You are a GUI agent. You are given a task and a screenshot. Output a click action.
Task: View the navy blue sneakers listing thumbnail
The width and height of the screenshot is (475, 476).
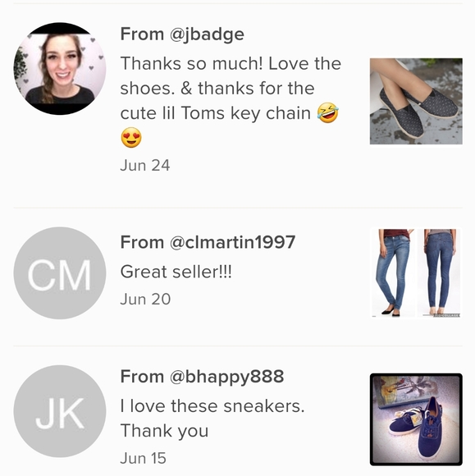coord(416,419)
